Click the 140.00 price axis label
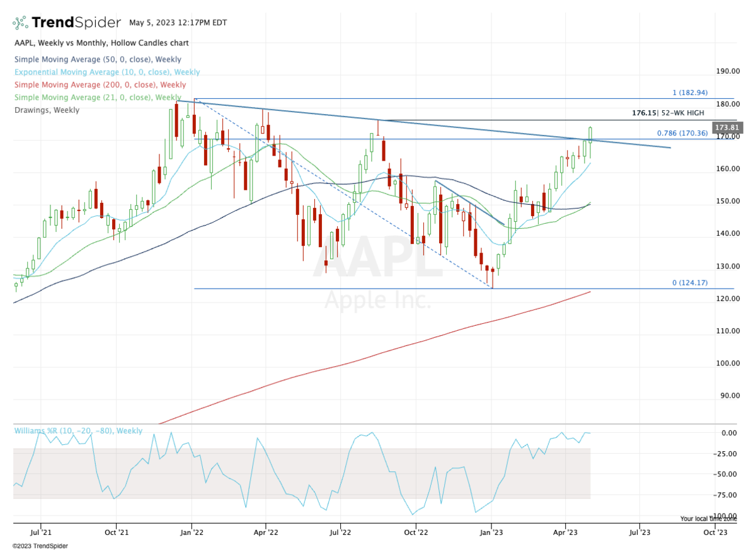The image size is (756, 552). click(x=727, y=234)
